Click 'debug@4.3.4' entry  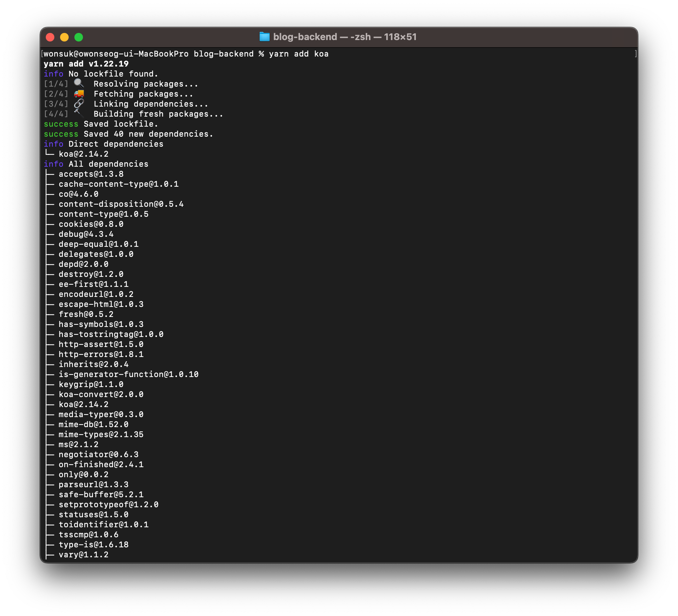[x=86, y=234]
